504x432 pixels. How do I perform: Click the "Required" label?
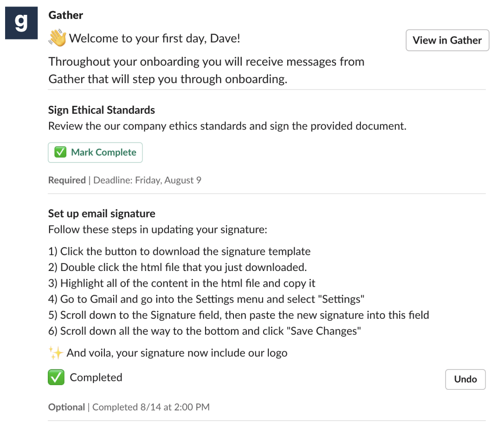(x=67, y=180)
